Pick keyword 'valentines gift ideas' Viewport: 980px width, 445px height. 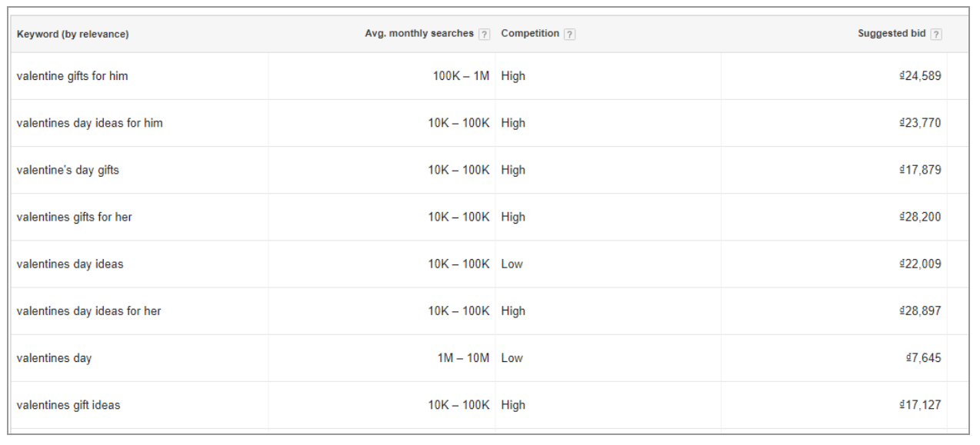68,404
